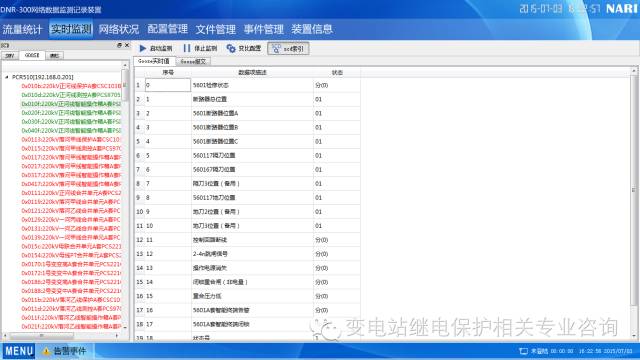Image resolution: width=640 pixels, height=360 pixels.
Task: Open the 告警事件 alarm events button
Action: tap(65, 351)
